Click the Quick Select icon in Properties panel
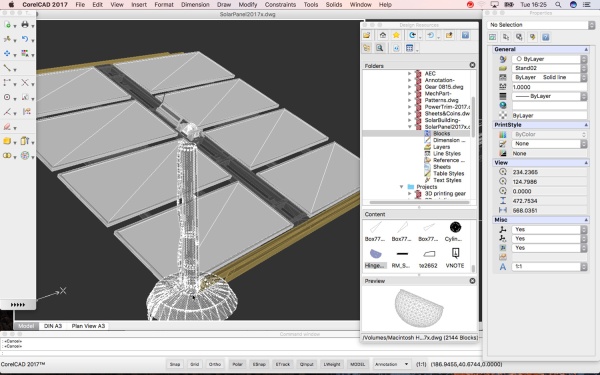 (x=532, y=37)
